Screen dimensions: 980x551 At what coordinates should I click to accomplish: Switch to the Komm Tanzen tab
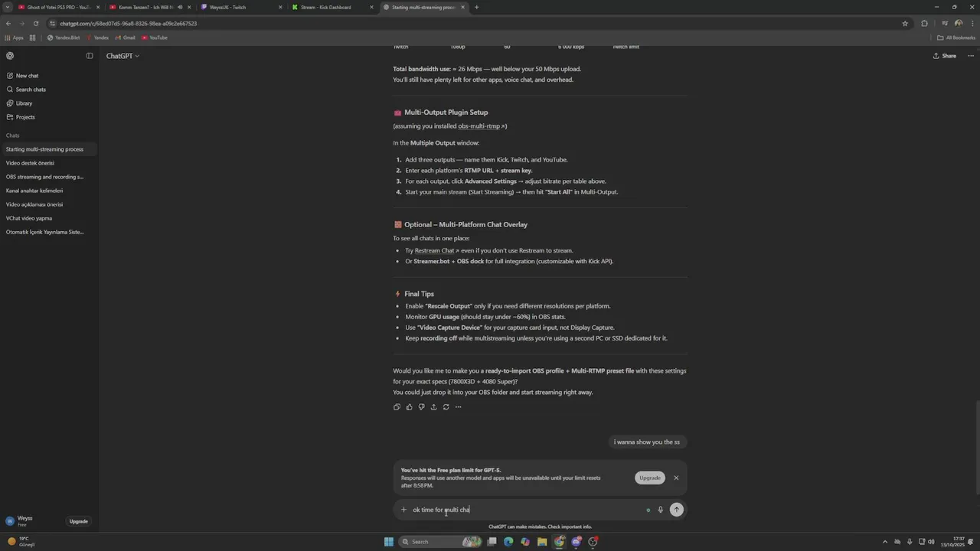pos(149,8)
